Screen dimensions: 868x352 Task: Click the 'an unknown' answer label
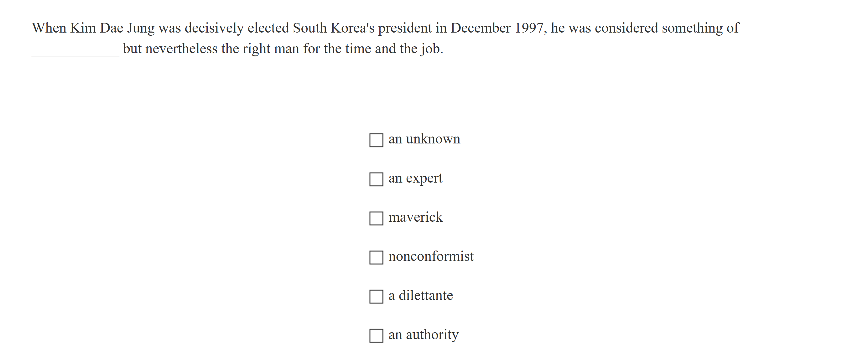click(424, 139)
